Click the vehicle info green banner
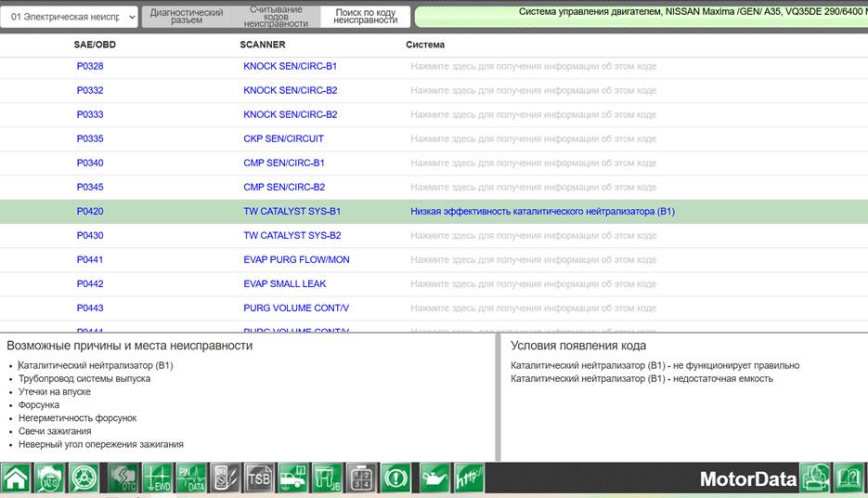Viewport: 868px width, 498px height. click(641, 17)
